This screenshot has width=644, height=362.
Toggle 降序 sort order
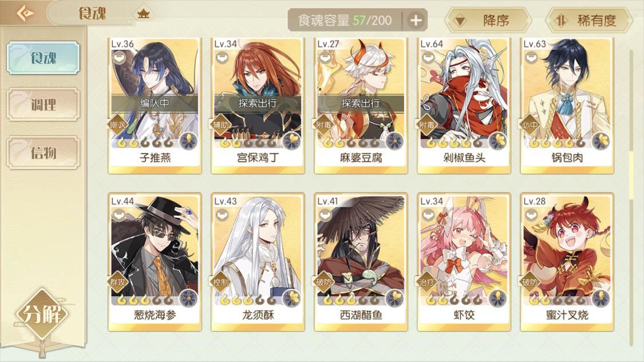coord(488,20)
